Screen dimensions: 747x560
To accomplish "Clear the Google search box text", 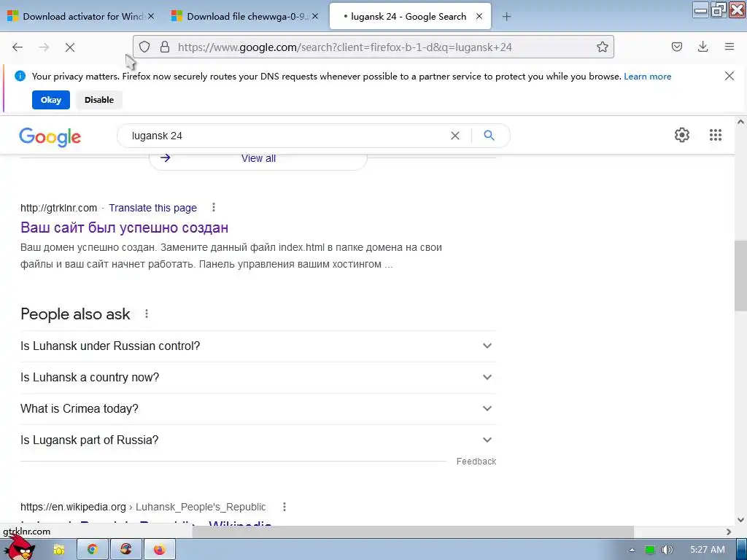I will (455, 136).
